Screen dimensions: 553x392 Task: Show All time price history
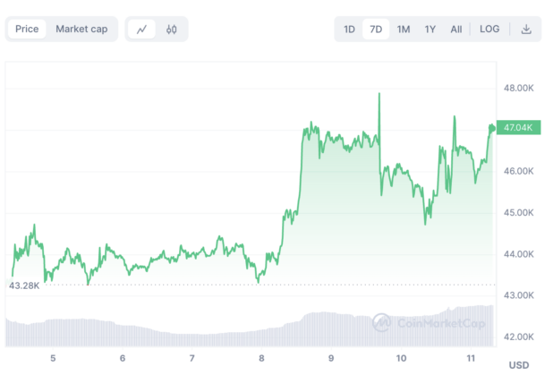[456, 29]
